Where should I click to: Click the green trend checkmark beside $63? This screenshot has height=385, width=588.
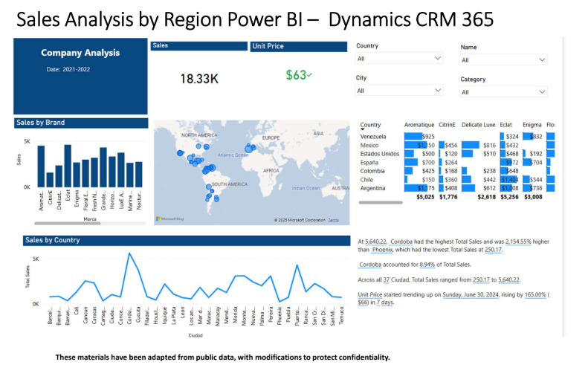click(309, 75)
